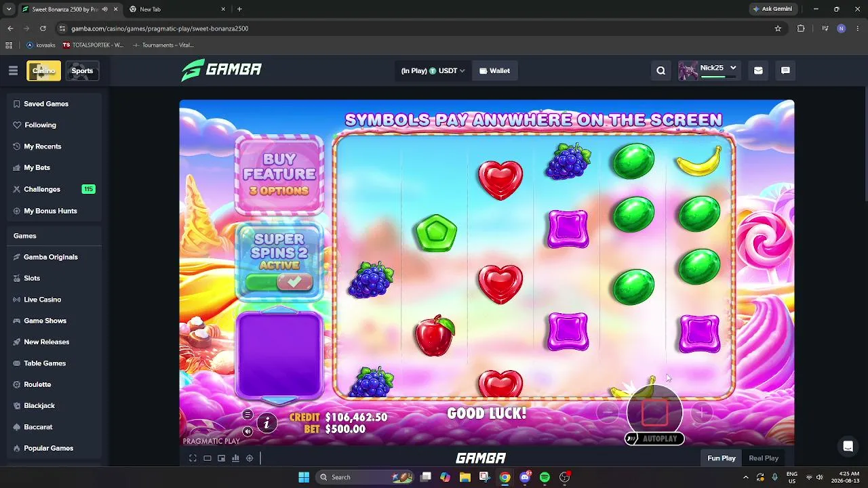
Task: Increase the bet with the plus button
Action: click(701, 411)
